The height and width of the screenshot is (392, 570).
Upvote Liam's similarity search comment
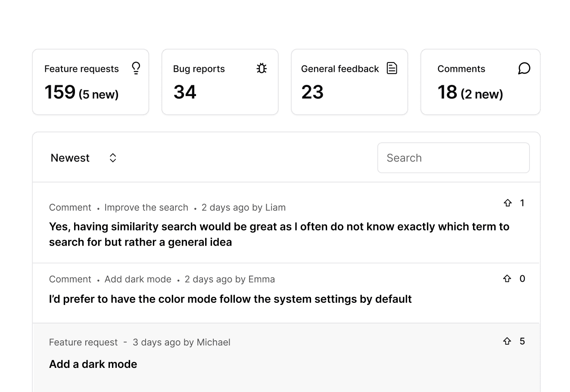pos(507,203)
